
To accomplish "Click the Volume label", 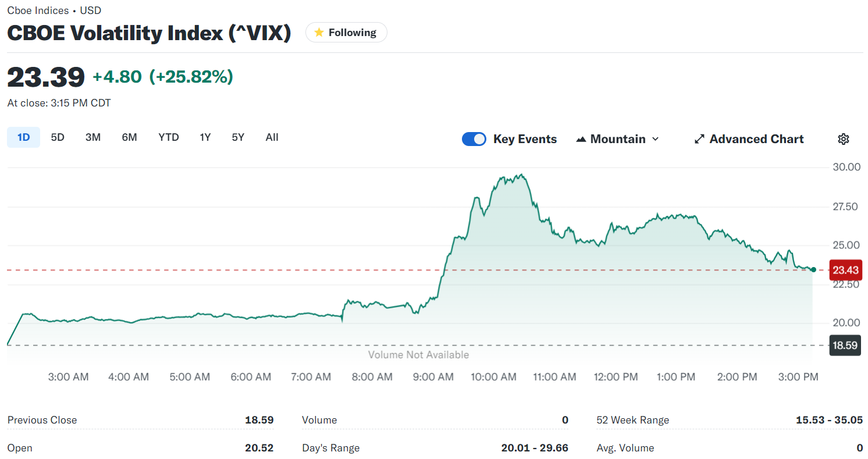I will pos(319,420).
